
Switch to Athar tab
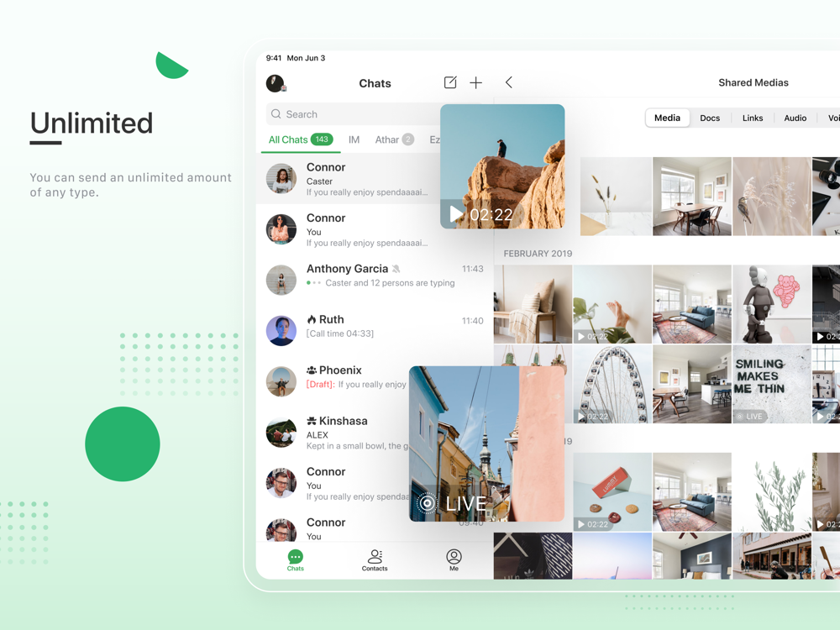[394, 139]
